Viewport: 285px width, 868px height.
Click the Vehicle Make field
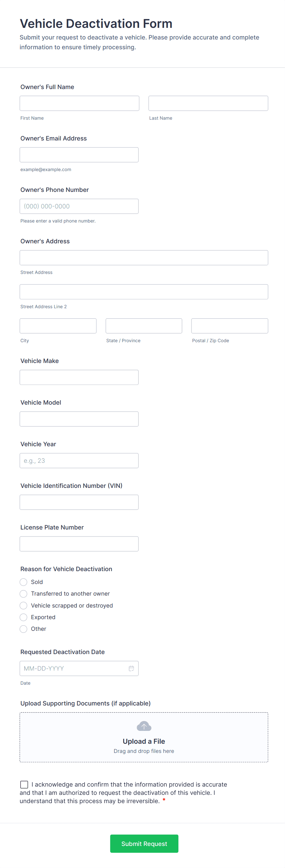(79, 377)
